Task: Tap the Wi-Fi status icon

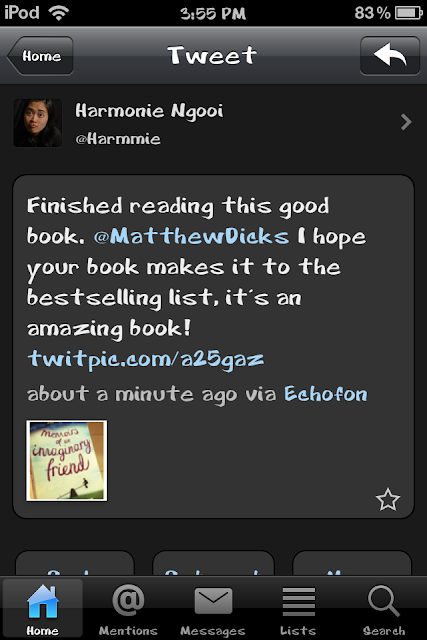Action: pos(58,13)
